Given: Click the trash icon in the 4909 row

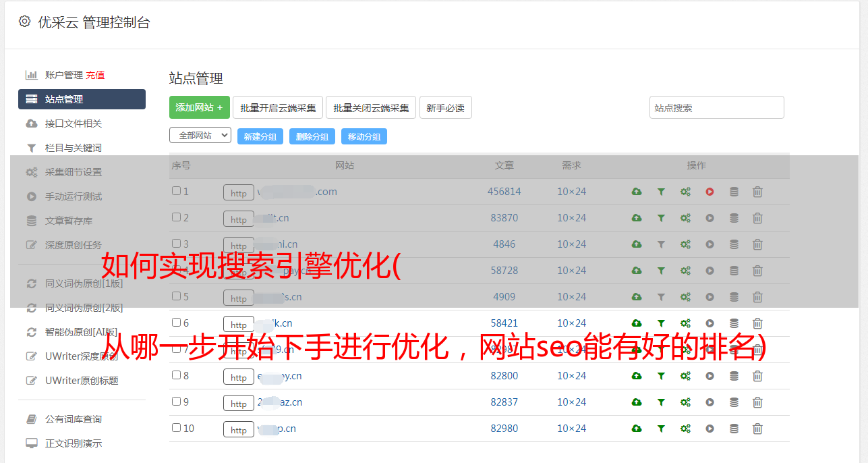Looking at the screenshot, I should coord(757,297).
